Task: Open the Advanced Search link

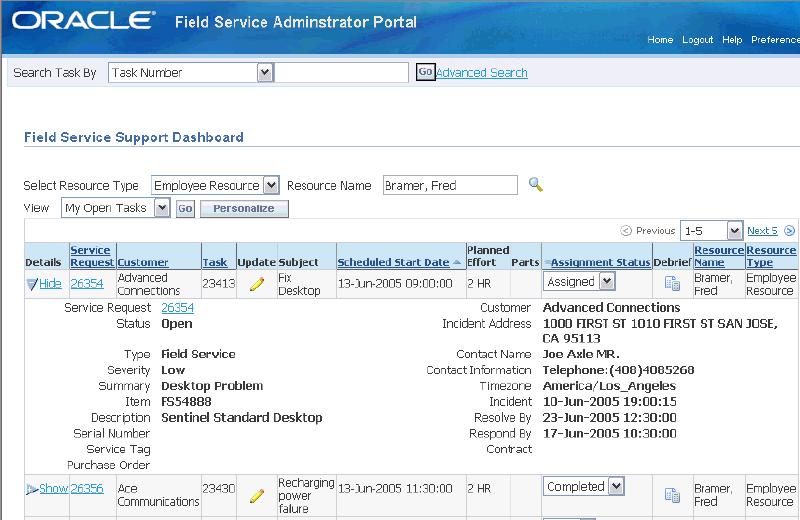Action: (x=482, y=73)
